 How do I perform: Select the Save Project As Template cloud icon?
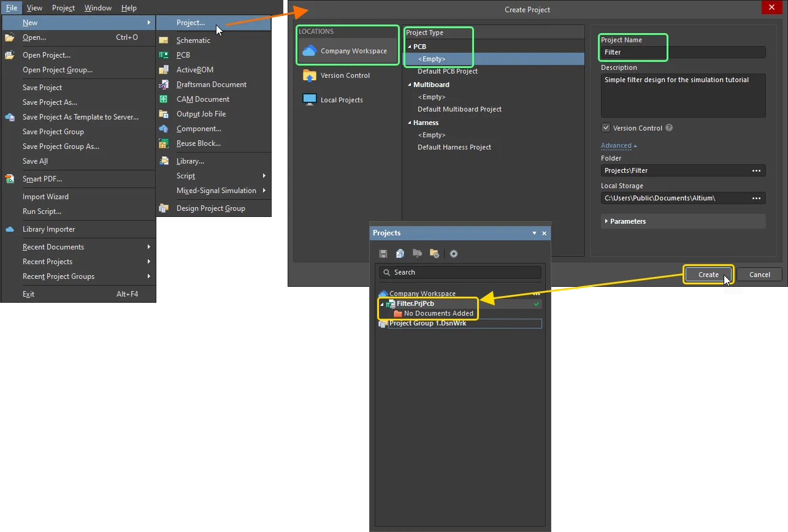coord(10,117)
